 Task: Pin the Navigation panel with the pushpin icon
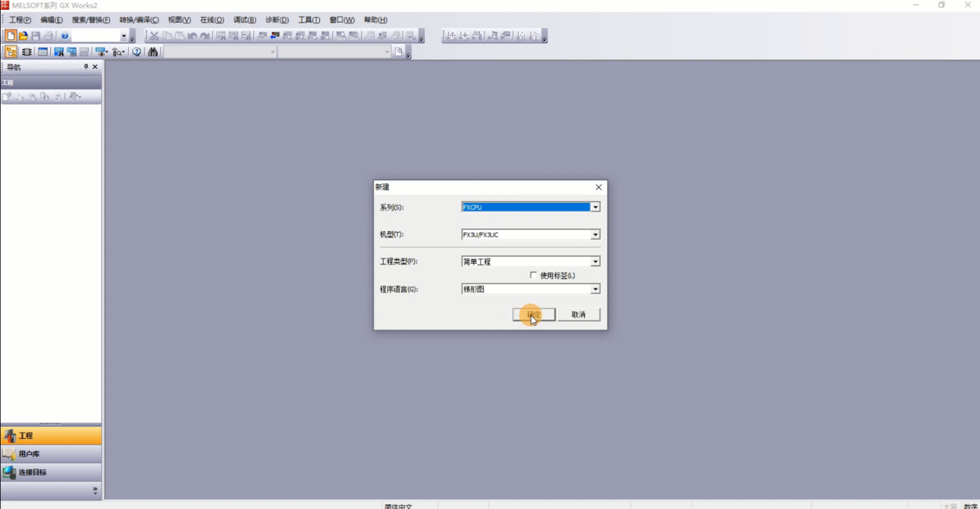coord(86,67)
